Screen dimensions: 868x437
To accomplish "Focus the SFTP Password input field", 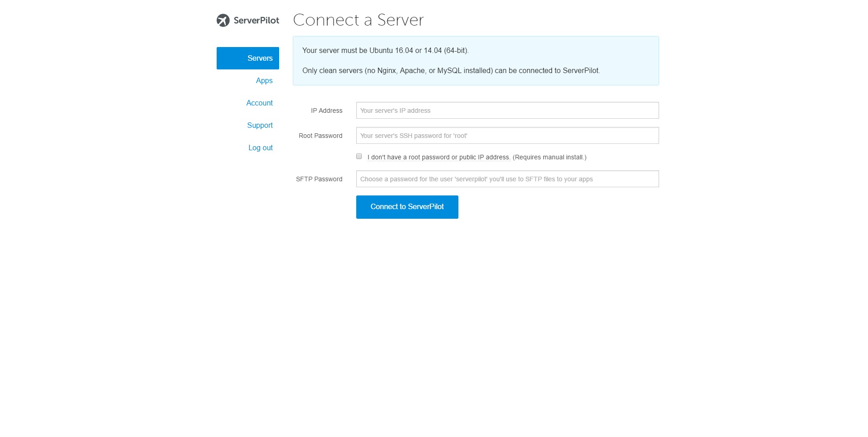I will [507, 179].
